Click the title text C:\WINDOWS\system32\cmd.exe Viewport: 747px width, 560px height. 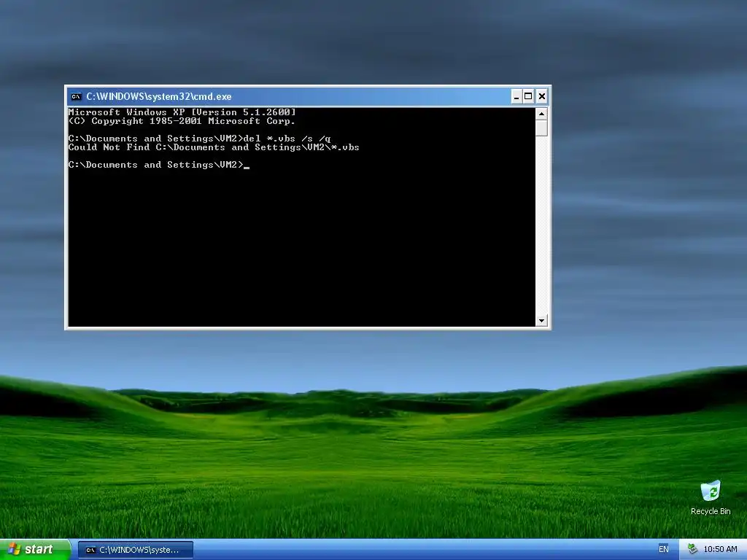click(158, 97)
